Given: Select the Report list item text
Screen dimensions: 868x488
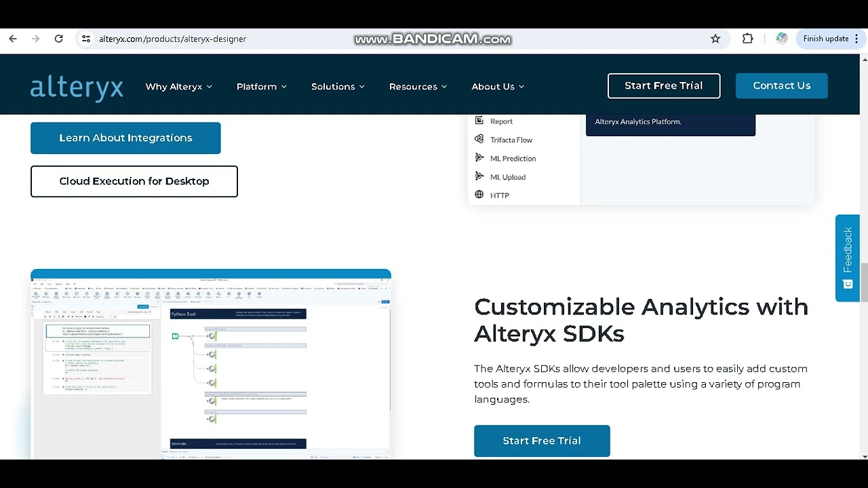Looking at the screenshot, I should click(x=502, y=121).
